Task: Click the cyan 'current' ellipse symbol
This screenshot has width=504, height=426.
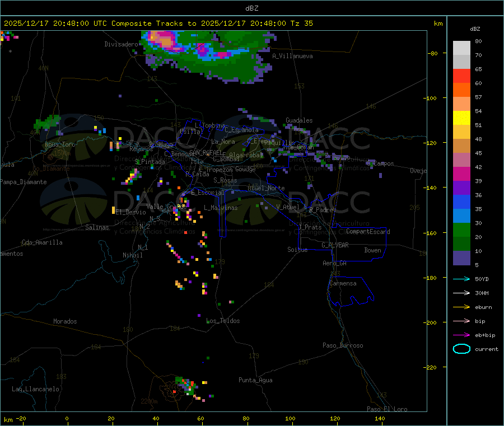Action: pyautogui.click(x=461, y=349)
